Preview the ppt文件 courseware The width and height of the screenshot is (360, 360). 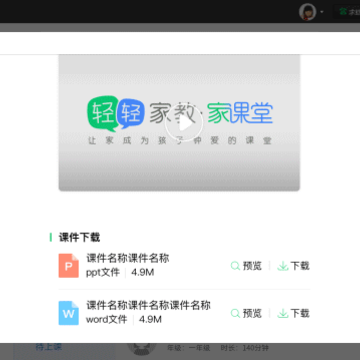coord(246,266)
